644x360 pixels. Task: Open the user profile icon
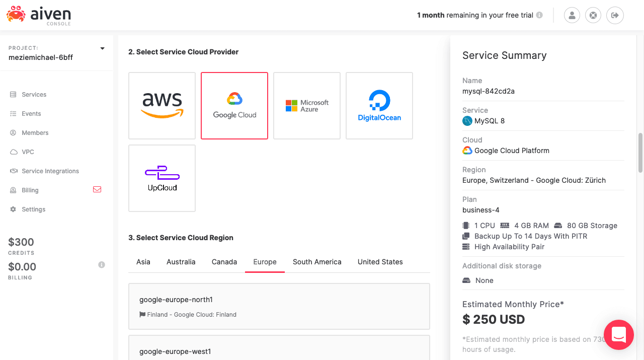572,15
